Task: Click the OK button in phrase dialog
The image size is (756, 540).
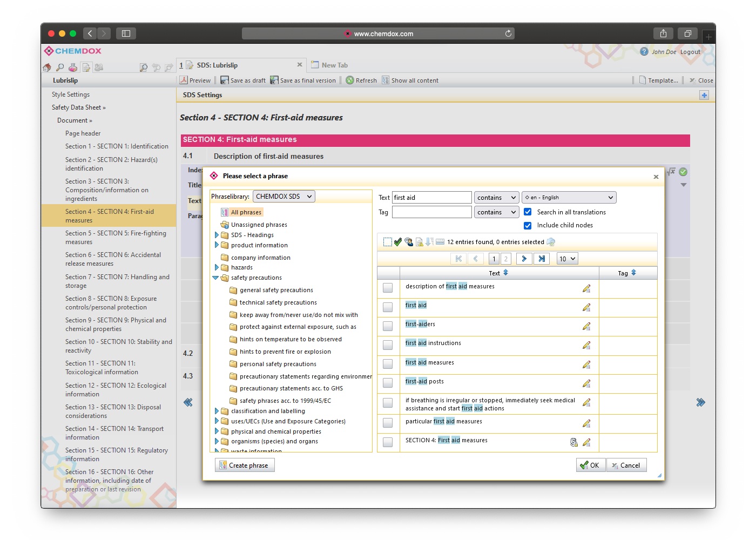Action: click(x=590, y=465)
